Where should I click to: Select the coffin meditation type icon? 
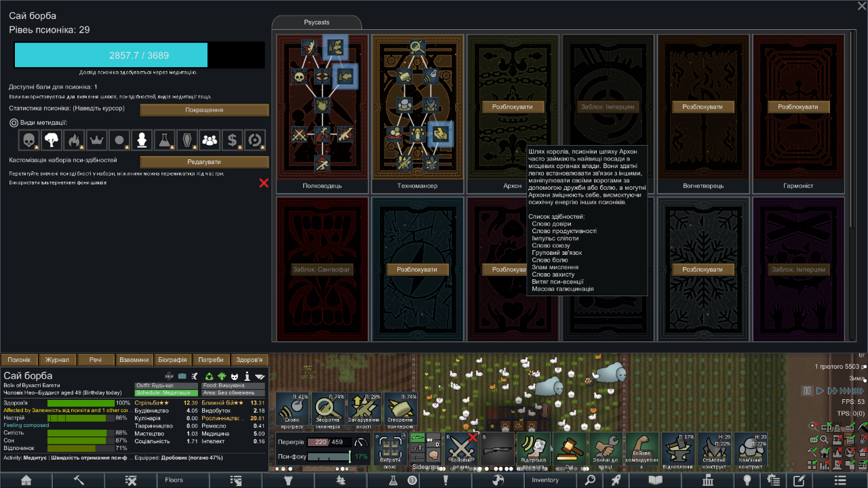click(x=187, y=140)
